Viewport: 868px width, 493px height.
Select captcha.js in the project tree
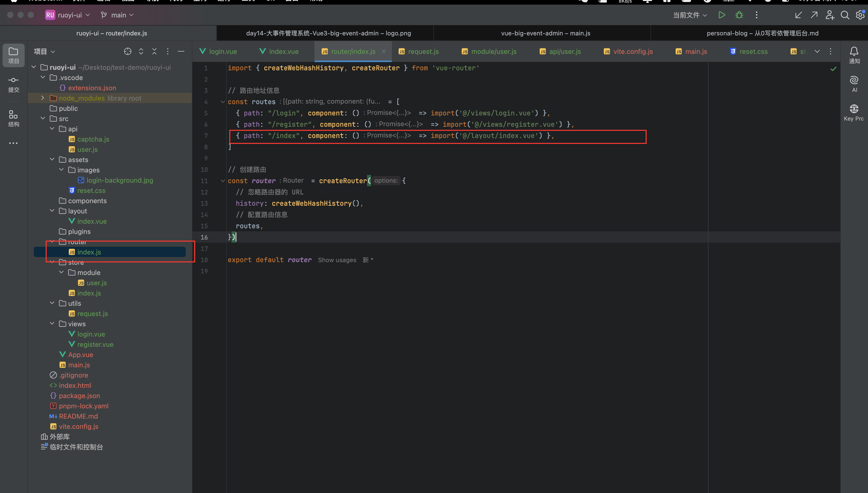point(93,139)
